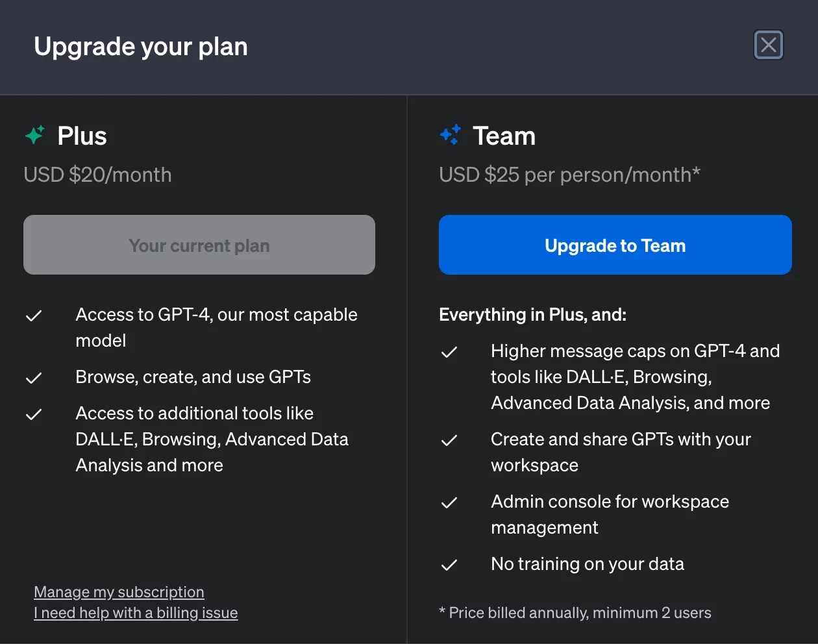Open Manage my subscription
Screen dimensions: 818x644
(x=119, y=592)
